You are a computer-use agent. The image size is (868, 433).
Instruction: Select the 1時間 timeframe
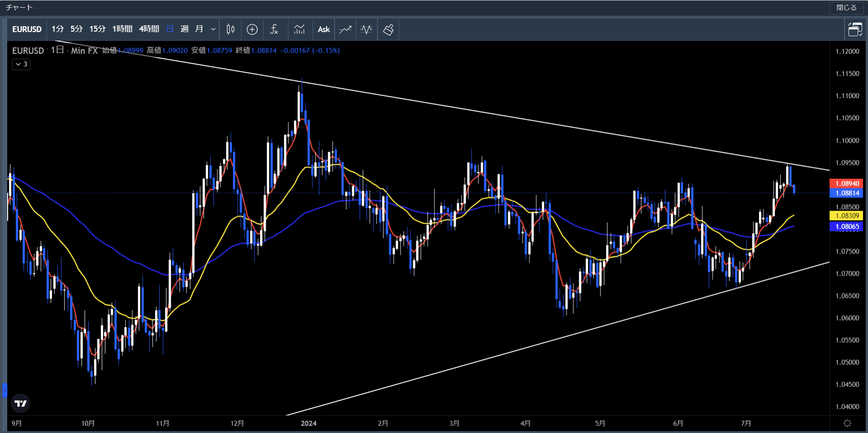(x=122, y=29)
